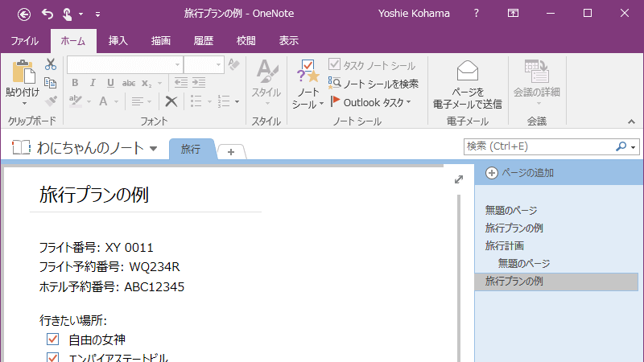644x362 pixels.
Task: Click the numbered list icon
Action: click(x=224, y=101)
